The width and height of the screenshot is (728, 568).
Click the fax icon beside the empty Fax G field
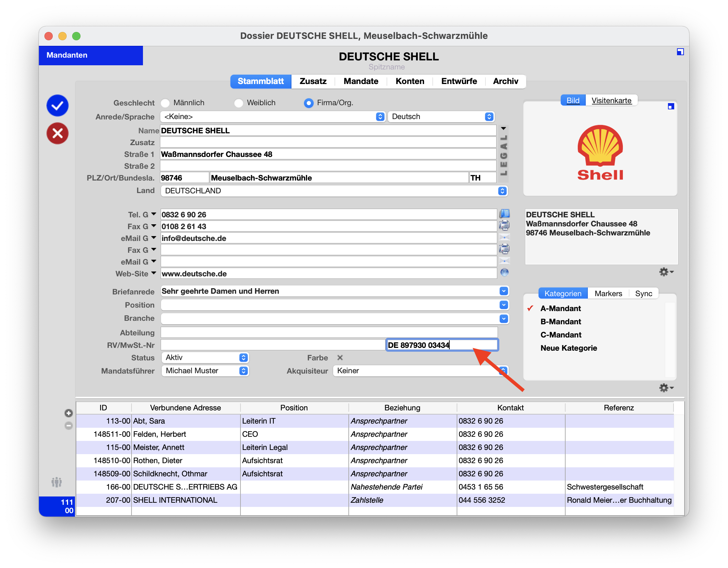[505, 249]
